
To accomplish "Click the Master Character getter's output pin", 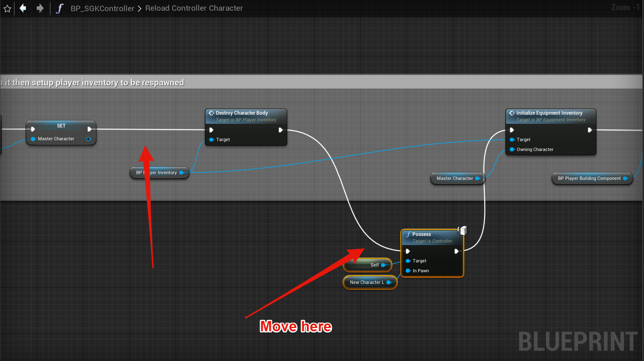I will 478,179.
